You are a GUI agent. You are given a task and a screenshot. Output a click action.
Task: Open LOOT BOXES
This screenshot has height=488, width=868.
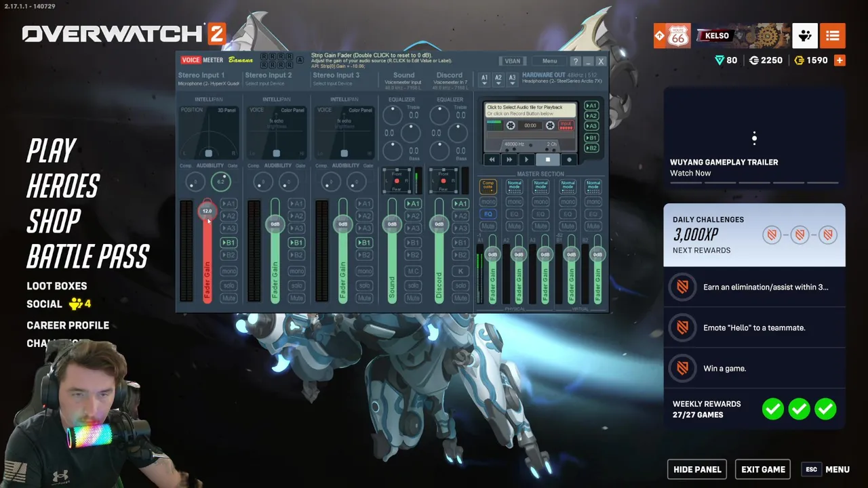[57, 286]
